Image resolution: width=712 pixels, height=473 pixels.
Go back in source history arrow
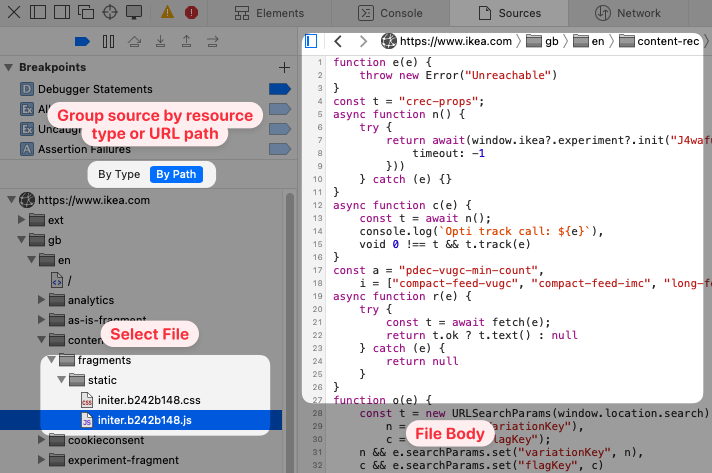[337, 41]
